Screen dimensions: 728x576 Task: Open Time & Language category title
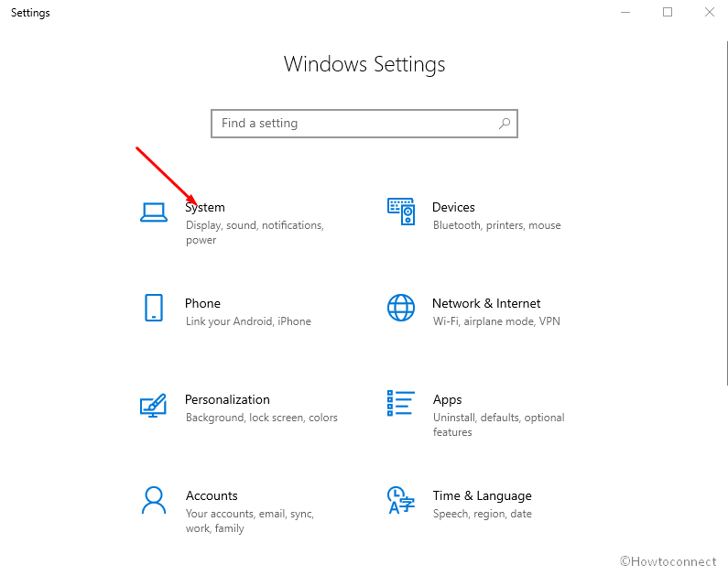pos(483,496)
